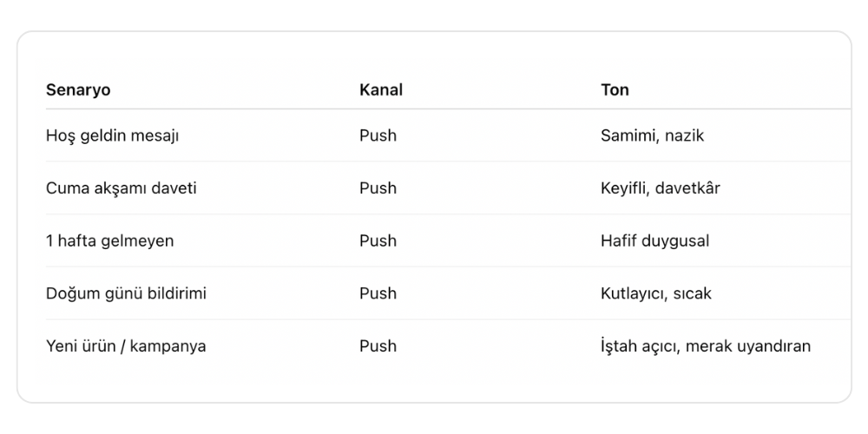
Task: Select the Cuma akşamı daveti cell
Action: (x=122, y=188)
